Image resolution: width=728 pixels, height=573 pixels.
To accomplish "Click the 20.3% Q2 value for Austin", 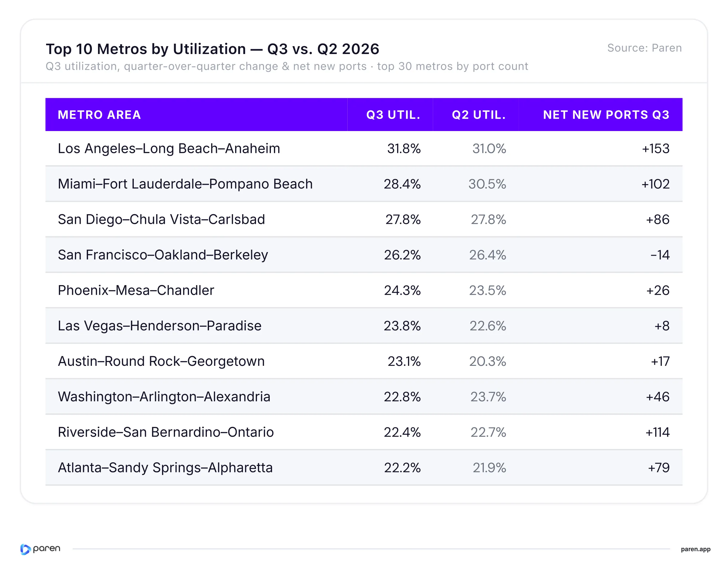I will pyautogui.click(x=487, y=361).
